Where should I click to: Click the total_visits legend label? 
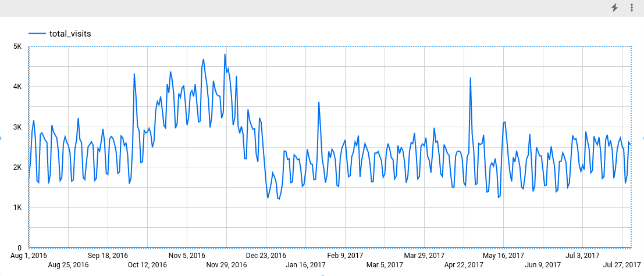[70, 34]
